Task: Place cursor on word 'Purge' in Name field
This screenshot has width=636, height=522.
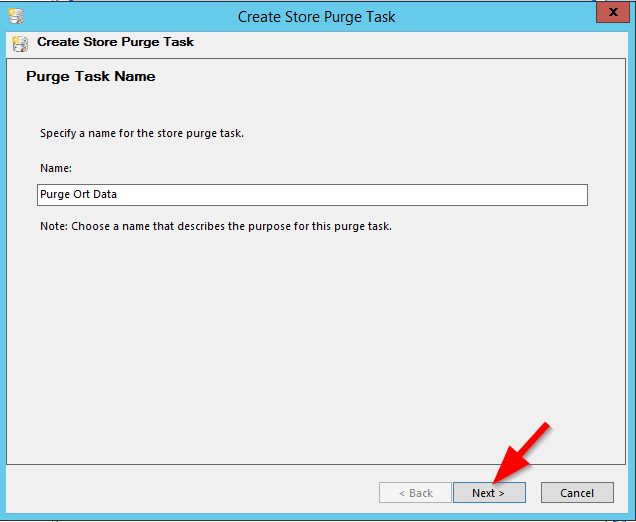Action: [x=55, y=195]
